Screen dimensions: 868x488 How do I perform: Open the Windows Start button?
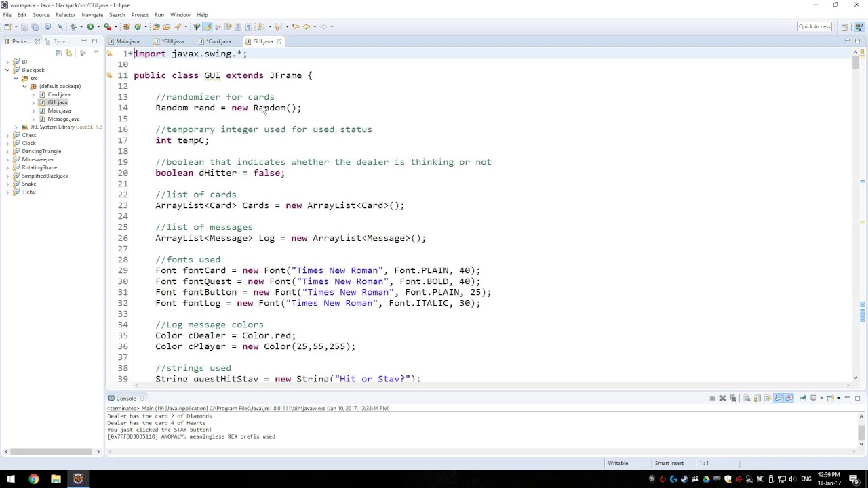click(11, 479)
